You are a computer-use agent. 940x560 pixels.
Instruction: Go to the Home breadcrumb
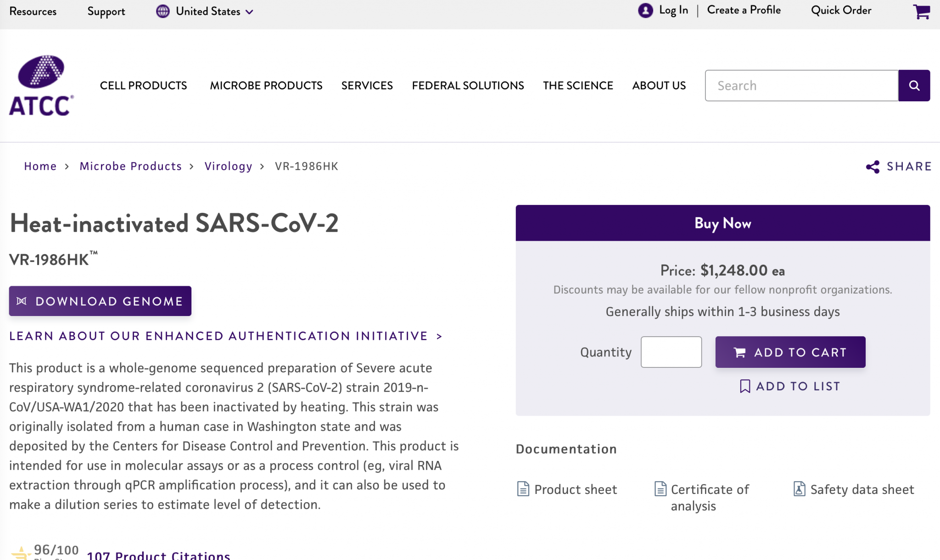(40, 166)
